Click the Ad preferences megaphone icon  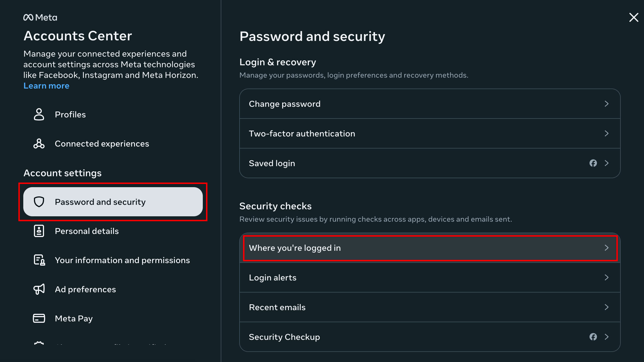(39, 289)
